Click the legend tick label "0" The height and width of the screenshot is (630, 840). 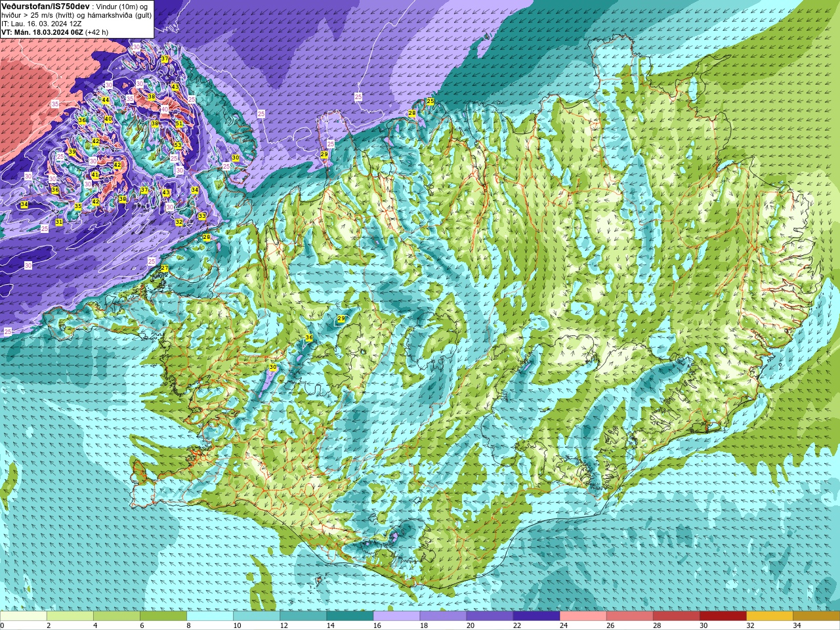(x=2, y=625)
